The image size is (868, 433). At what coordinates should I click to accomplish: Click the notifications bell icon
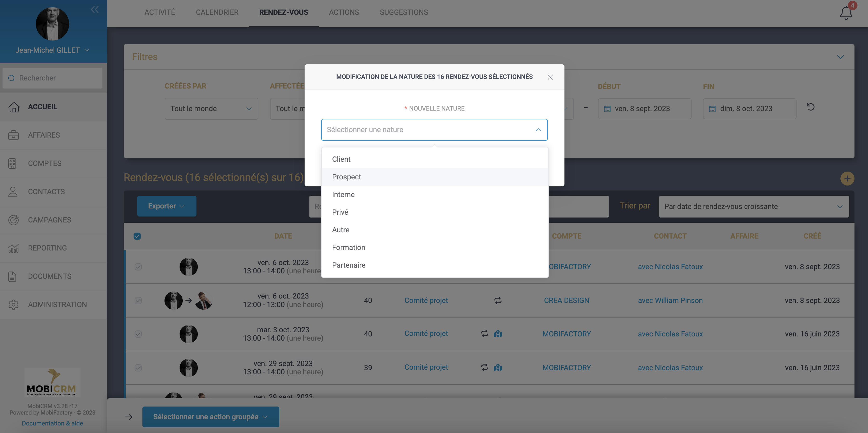[846, 13]
